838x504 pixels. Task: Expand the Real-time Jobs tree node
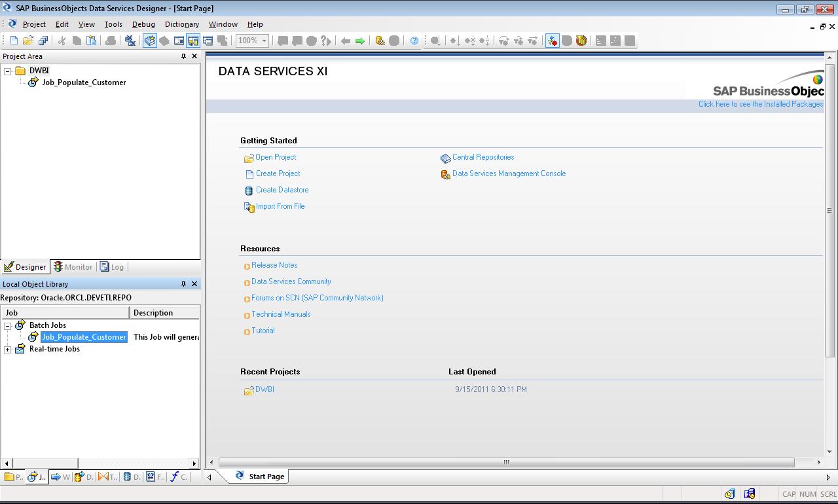[8, 349]
